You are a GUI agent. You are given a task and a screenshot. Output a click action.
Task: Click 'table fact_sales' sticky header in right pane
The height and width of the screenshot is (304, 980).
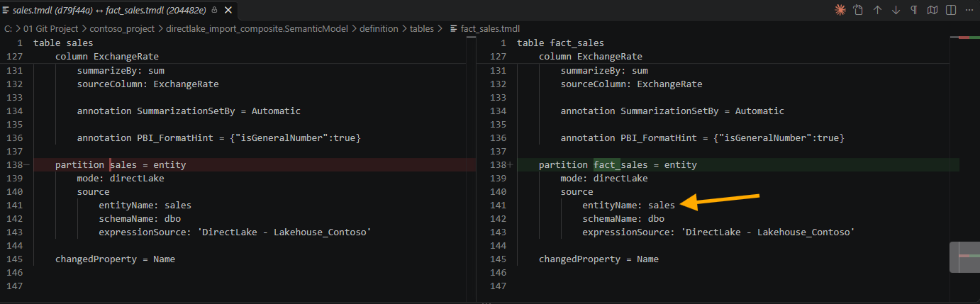pos(560,43)
